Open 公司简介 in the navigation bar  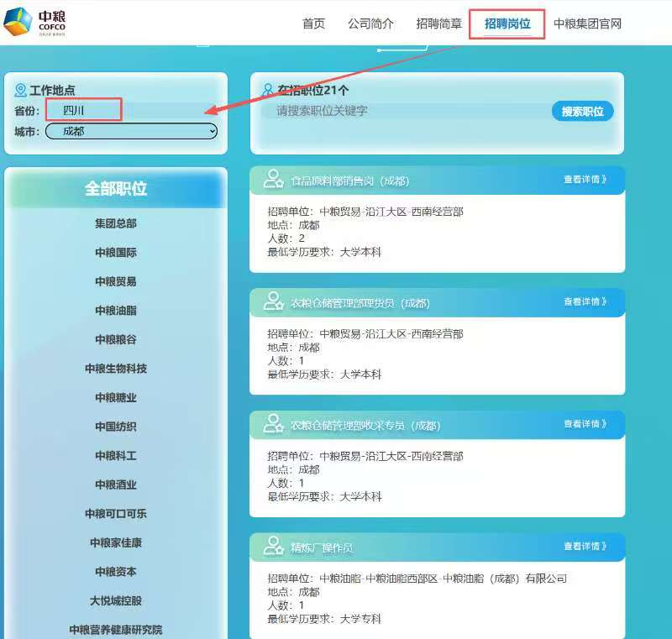[370, 24]
